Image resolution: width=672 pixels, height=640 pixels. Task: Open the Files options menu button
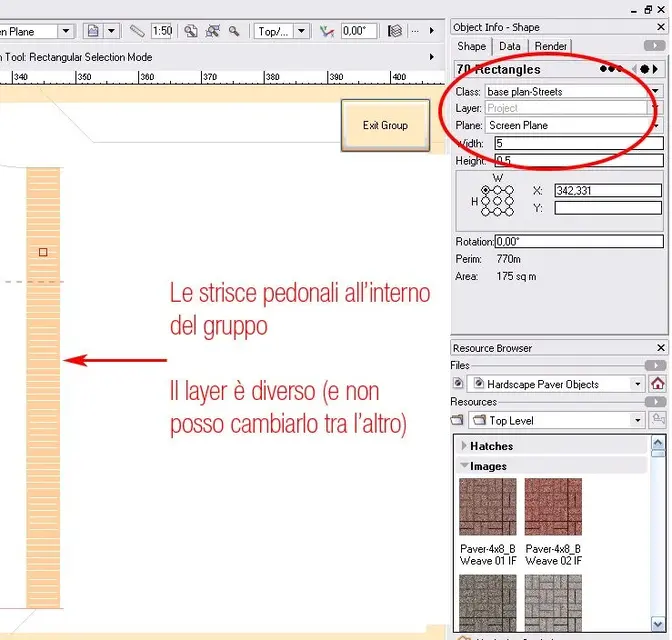[655, 365]
